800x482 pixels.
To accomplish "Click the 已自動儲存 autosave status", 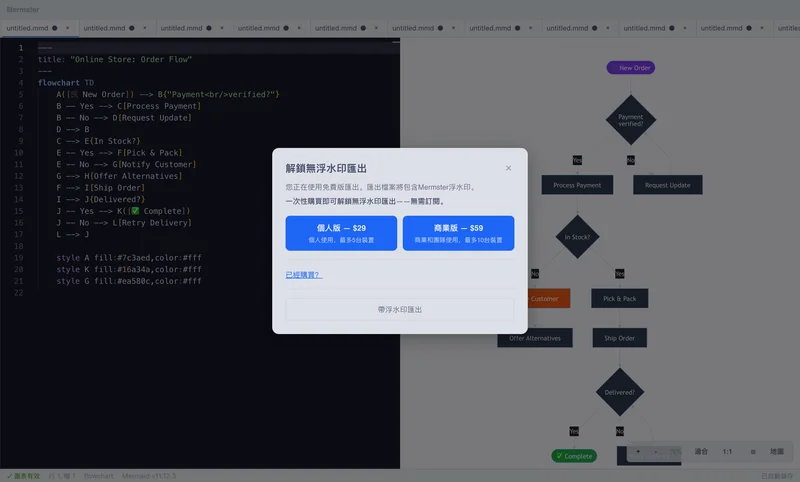I will pyautogui.click(x=777, y=476).
